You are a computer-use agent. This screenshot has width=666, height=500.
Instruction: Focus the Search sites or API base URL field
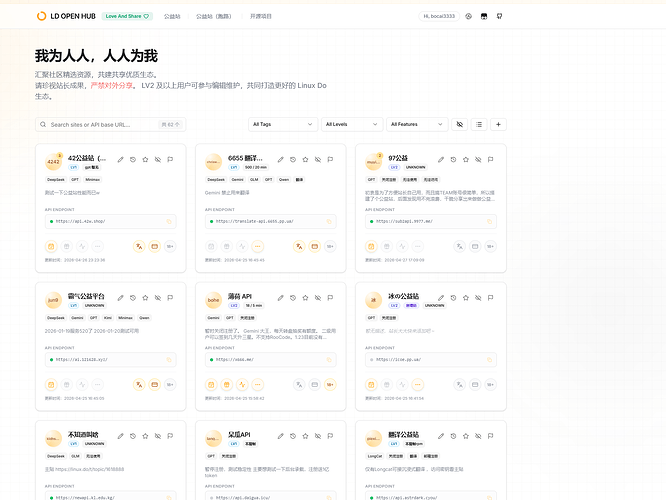pyautogui.click(x=110, y=124)
